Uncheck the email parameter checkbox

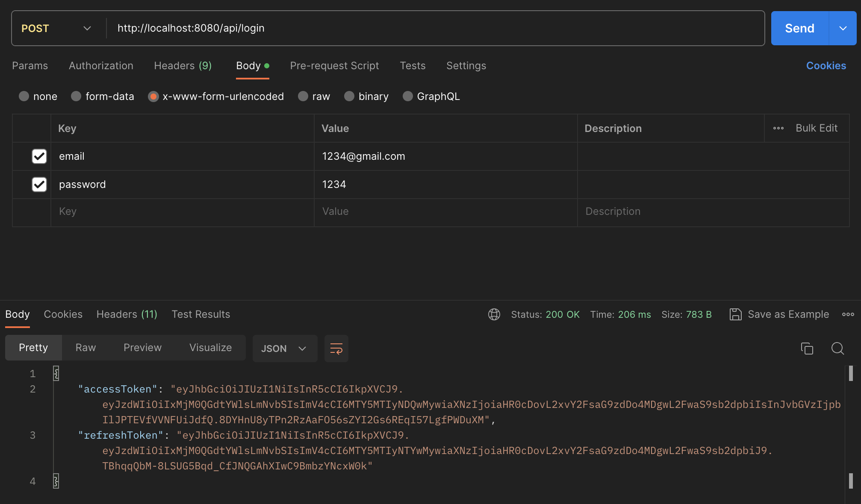tap(39, 156)
